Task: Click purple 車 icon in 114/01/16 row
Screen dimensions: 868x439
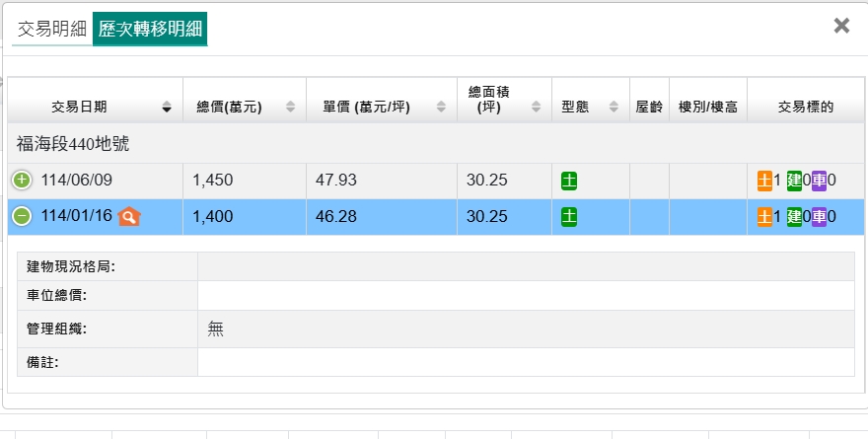Action: (819, 216)
